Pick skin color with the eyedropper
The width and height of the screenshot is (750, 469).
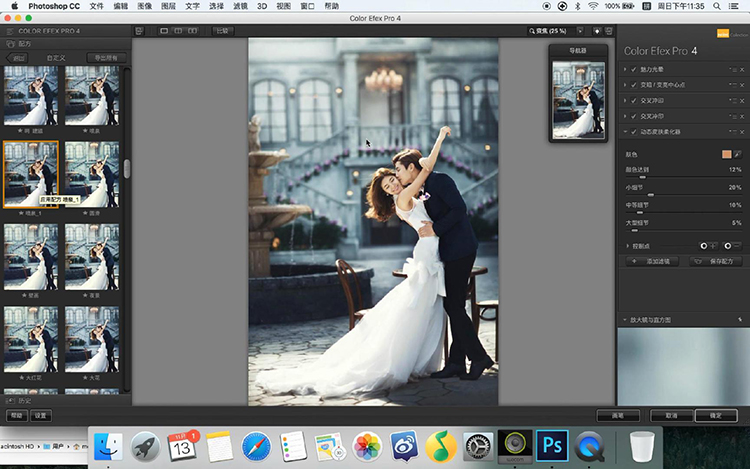[738, 154]
